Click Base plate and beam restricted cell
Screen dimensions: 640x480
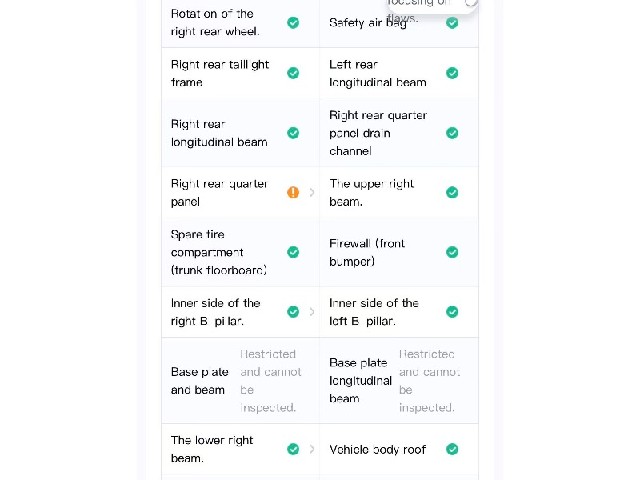point(240,381)
